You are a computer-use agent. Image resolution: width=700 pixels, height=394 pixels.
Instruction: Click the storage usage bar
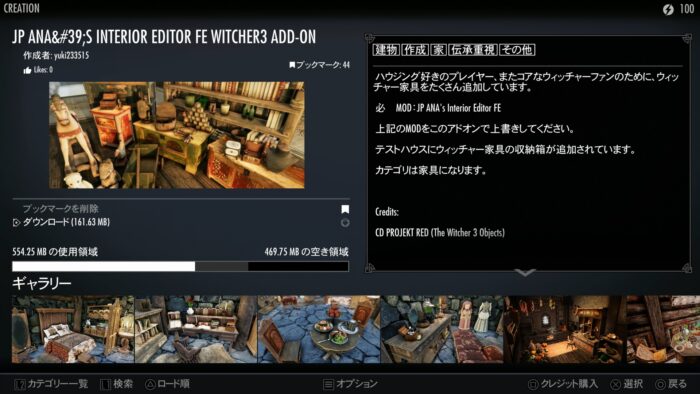click(180, 266)
